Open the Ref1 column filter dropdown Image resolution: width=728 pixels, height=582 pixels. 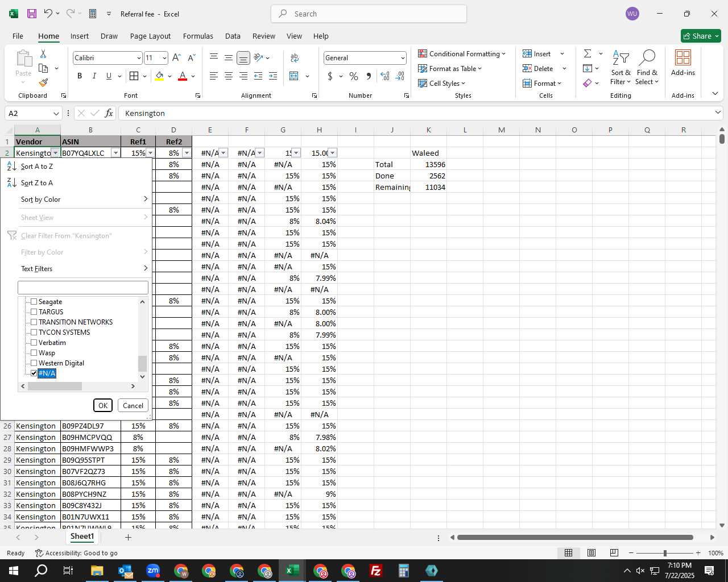click(150, 153)
